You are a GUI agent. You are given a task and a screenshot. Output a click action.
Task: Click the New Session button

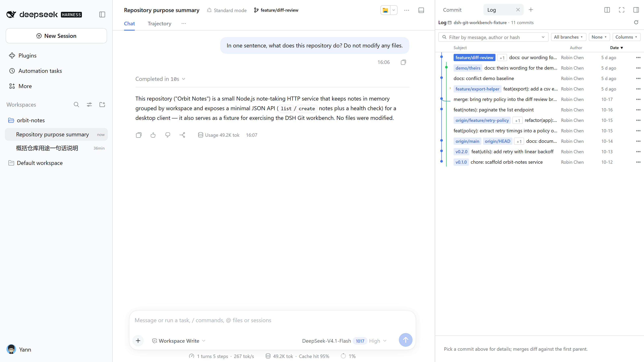point(56,36)
